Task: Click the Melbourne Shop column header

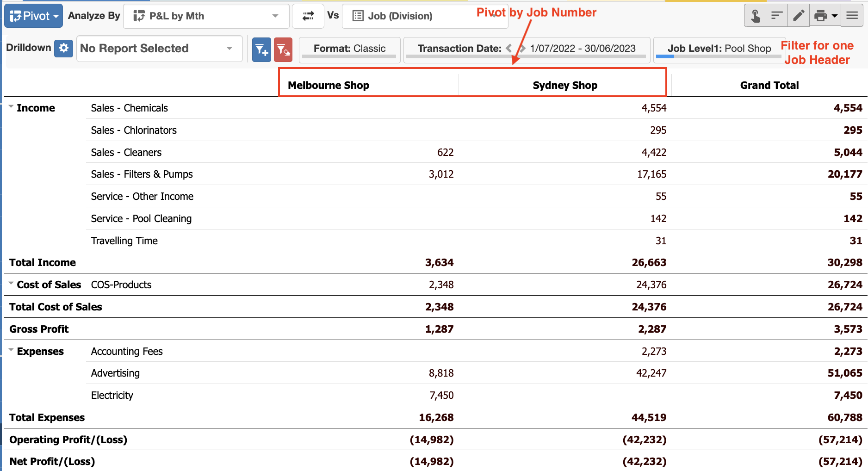Action: point(329,85)
